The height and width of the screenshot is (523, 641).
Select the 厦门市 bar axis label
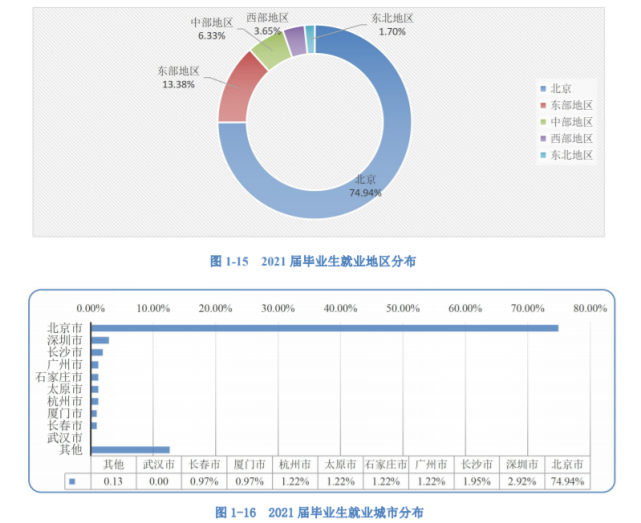point(65,413)
